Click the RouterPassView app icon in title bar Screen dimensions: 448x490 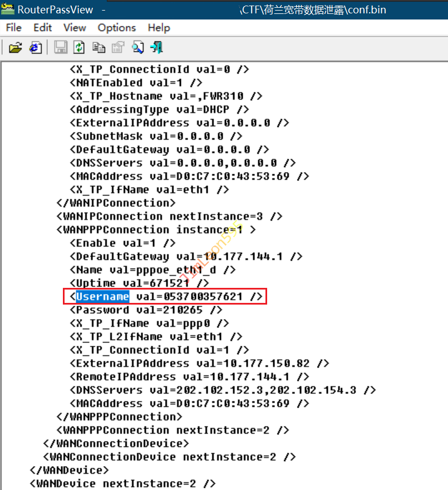(8, 9)
